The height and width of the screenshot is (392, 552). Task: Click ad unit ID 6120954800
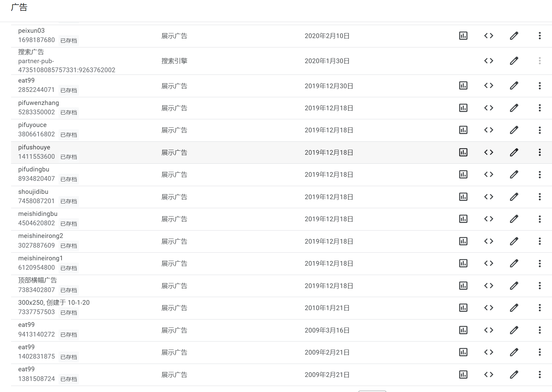click(36, 268)
